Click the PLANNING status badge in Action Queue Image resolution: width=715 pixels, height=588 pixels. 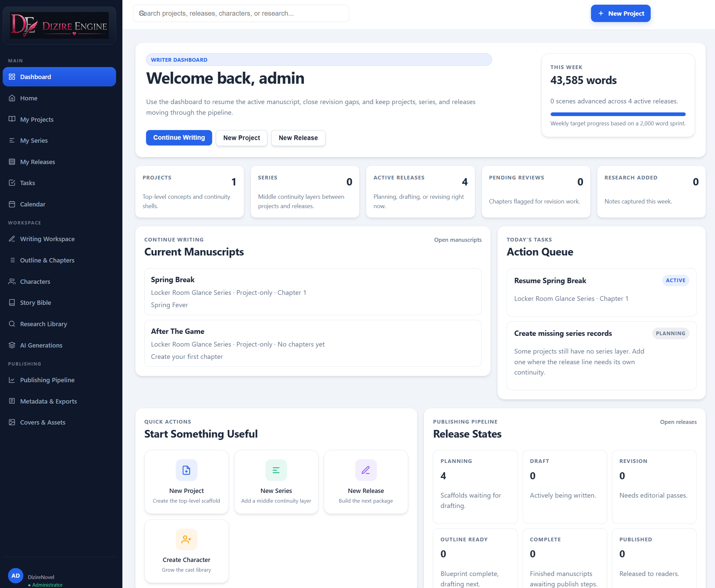(x=670, y=333)
